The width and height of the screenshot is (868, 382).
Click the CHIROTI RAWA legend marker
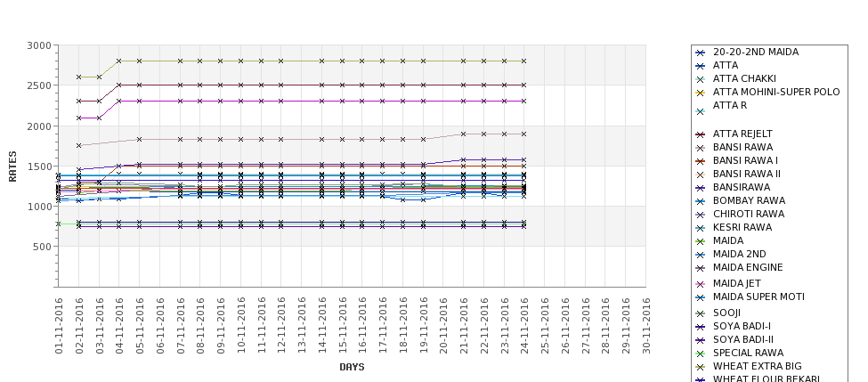pyautogui.click(x=701, y=215)
